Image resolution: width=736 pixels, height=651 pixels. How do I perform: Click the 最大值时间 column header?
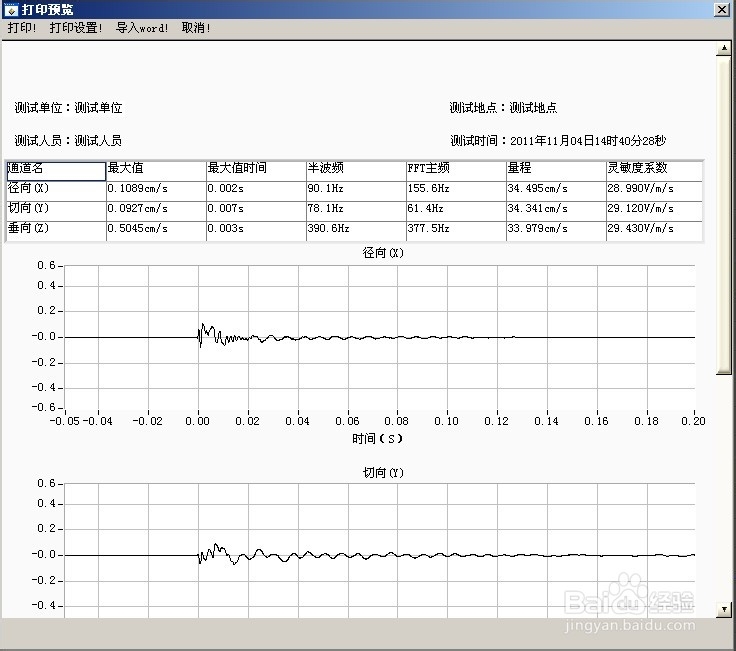pos(256,171)
